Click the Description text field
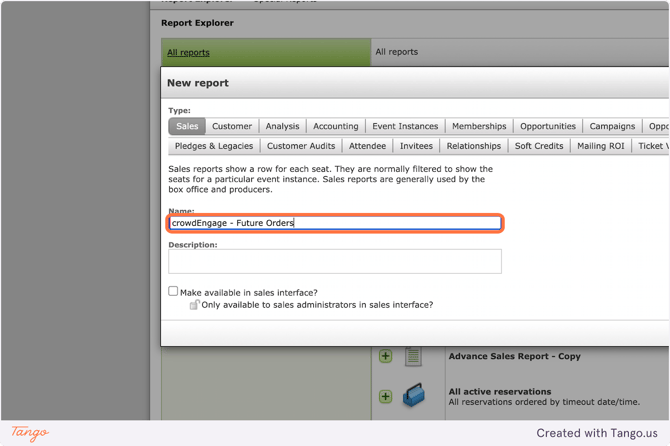670x446 pixels. click(335, 261)
